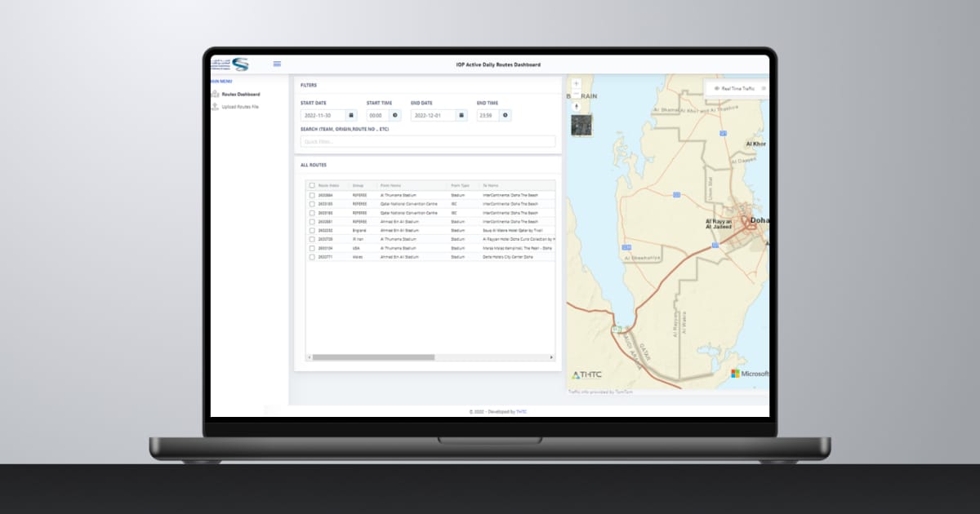Close the Real Time Traffic panel
This screenshot has width=980, height=514.
[x=762, y=89]
